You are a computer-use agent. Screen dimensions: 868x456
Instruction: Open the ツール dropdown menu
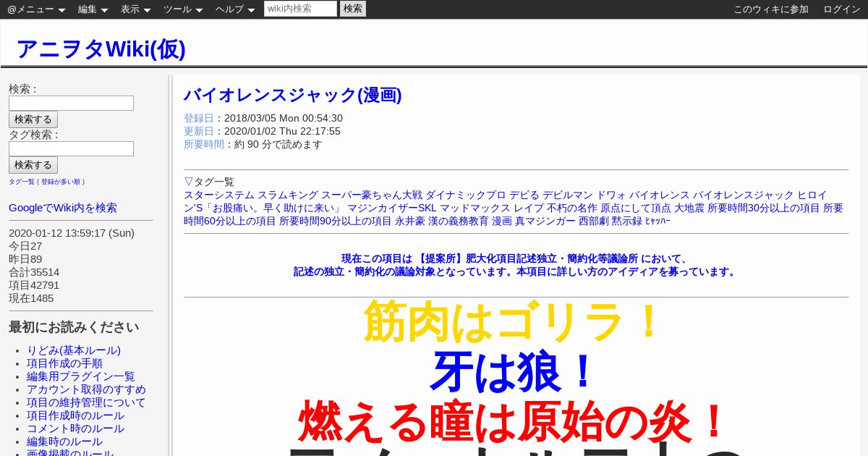[x=183, y=9]
